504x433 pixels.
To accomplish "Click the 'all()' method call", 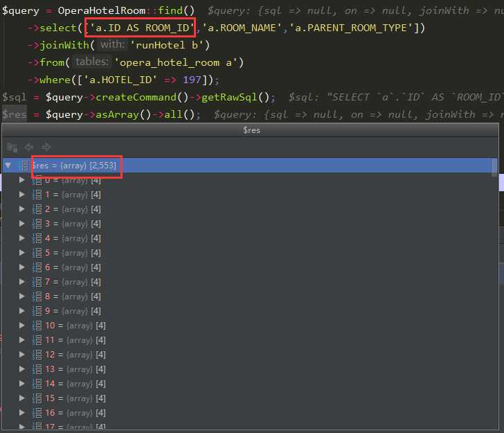I will pos(179,114).
